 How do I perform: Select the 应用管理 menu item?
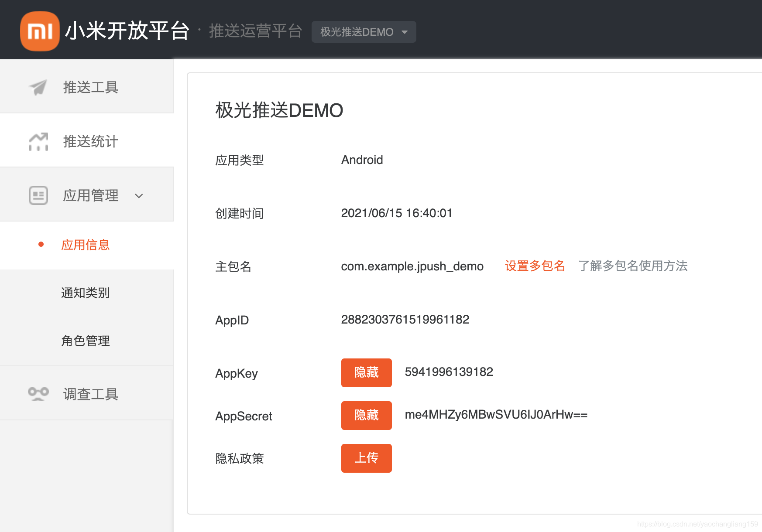pos(86,194)
